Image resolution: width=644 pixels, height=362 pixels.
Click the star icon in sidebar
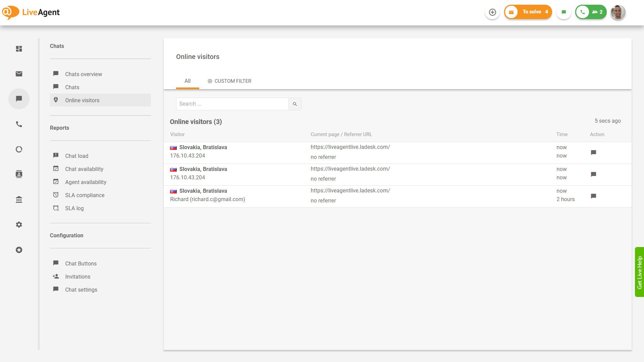[x=19, y=250]
